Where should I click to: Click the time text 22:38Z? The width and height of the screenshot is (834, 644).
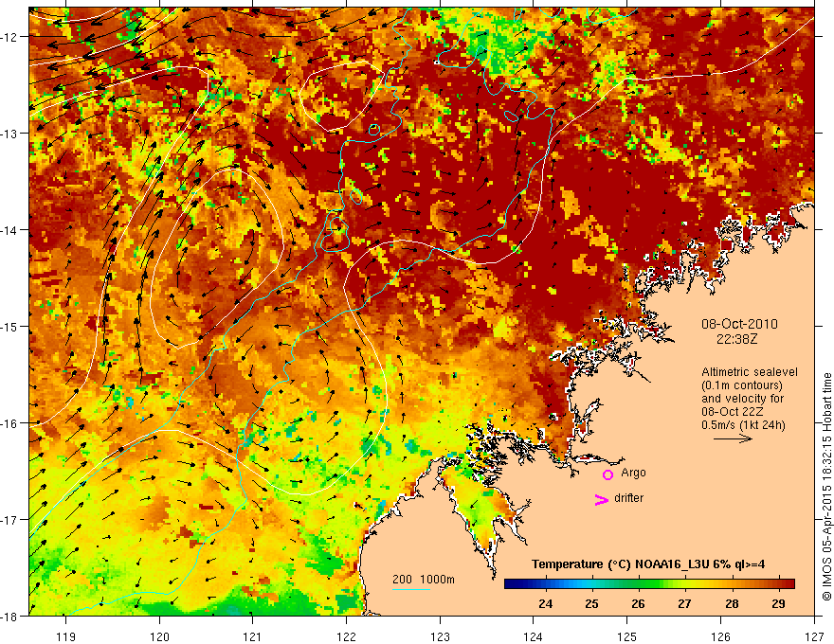click(736, 338)
